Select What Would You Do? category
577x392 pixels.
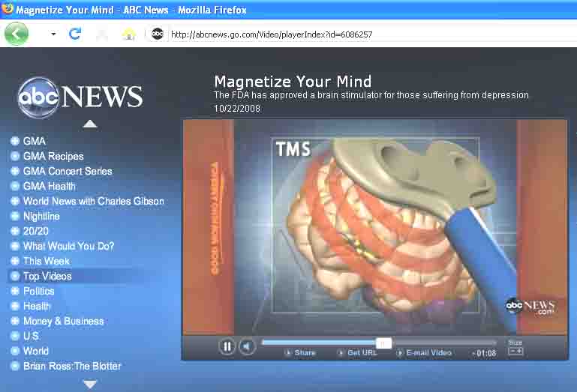point(69,246)
